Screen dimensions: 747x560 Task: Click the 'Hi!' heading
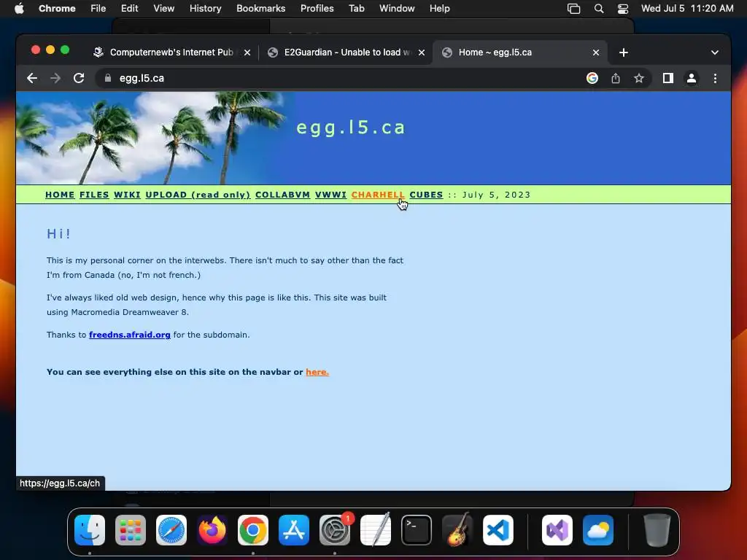tap(58, 234)
